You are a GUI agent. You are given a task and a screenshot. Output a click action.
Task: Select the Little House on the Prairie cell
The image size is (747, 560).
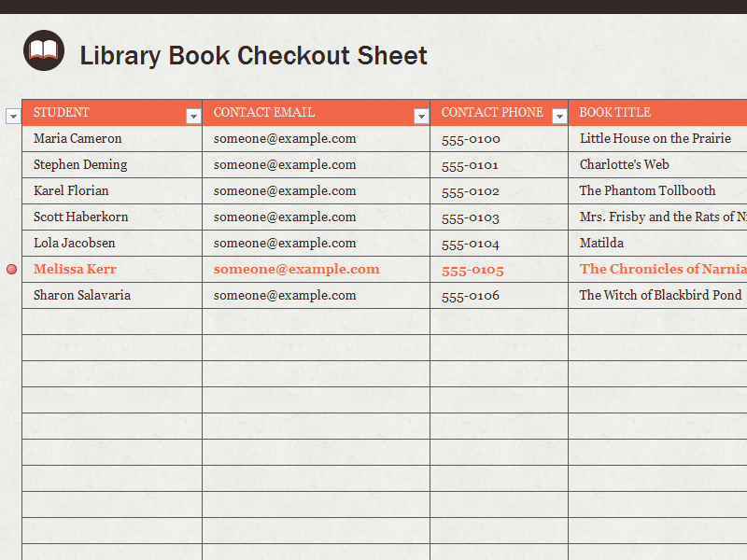(658, 139)
